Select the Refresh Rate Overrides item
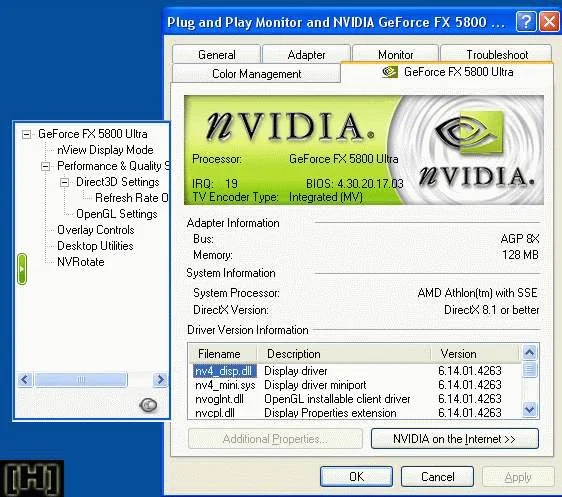 (132, 198)
